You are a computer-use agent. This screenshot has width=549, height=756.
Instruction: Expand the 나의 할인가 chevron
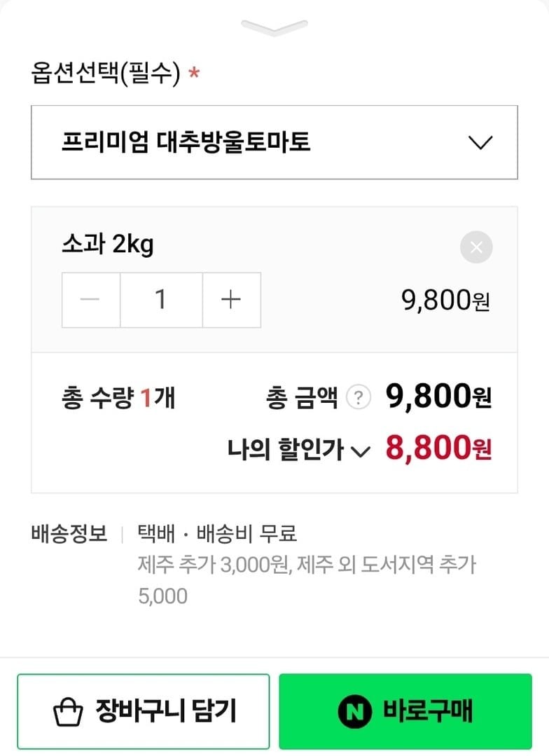point(359,452)
